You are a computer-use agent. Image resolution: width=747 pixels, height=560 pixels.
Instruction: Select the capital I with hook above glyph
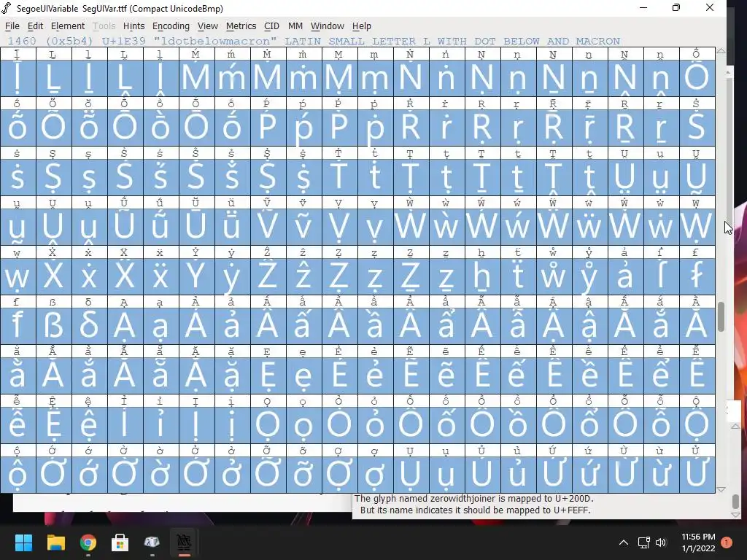(124, 425)
